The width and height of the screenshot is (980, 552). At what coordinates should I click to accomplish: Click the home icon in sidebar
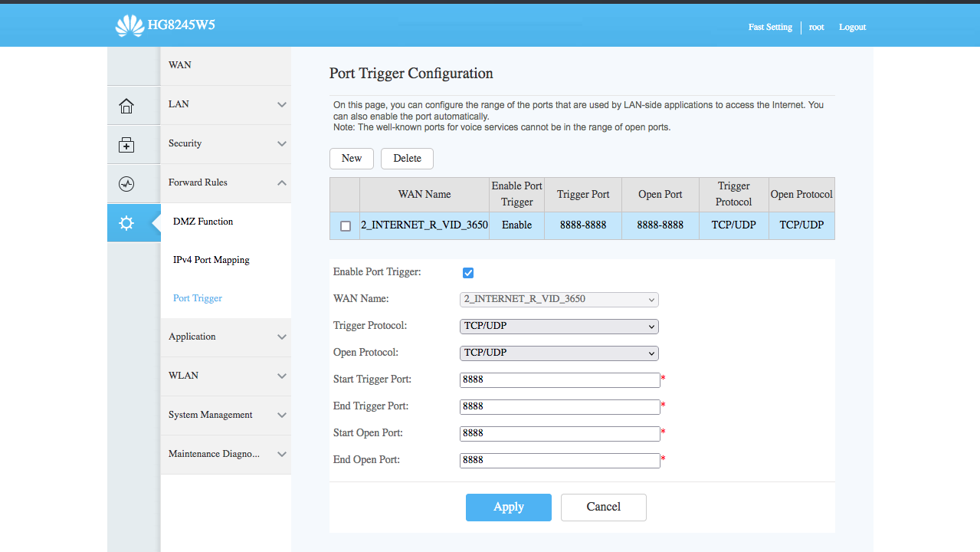(126, 106)
